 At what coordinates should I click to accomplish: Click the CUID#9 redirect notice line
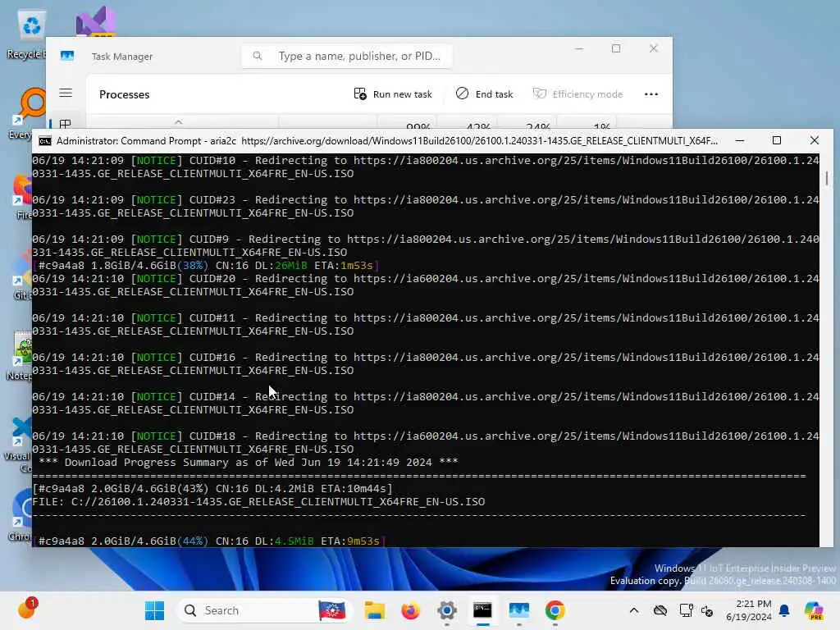(x=426, y=245)
